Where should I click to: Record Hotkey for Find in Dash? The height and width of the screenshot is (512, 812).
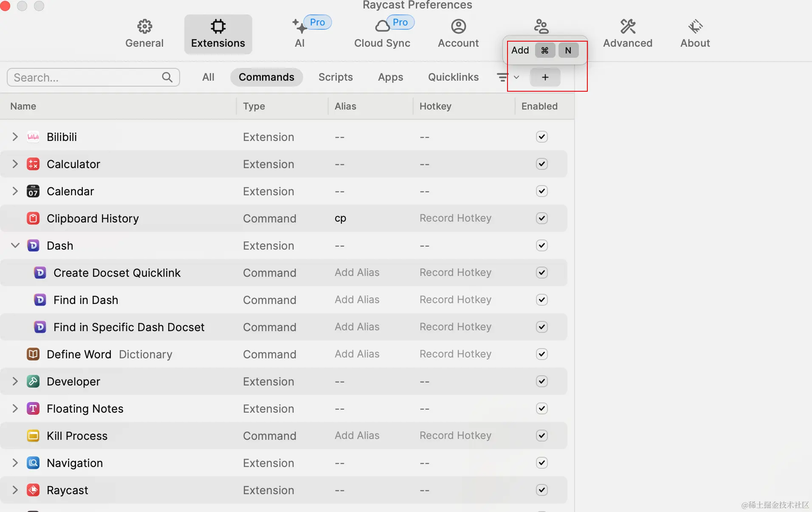point(455,300)
